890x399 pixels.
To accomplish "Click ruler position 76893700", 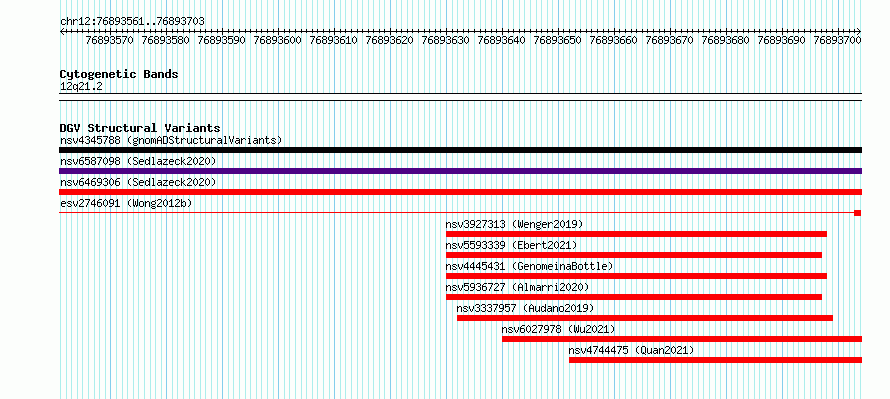I will [838, 40].
